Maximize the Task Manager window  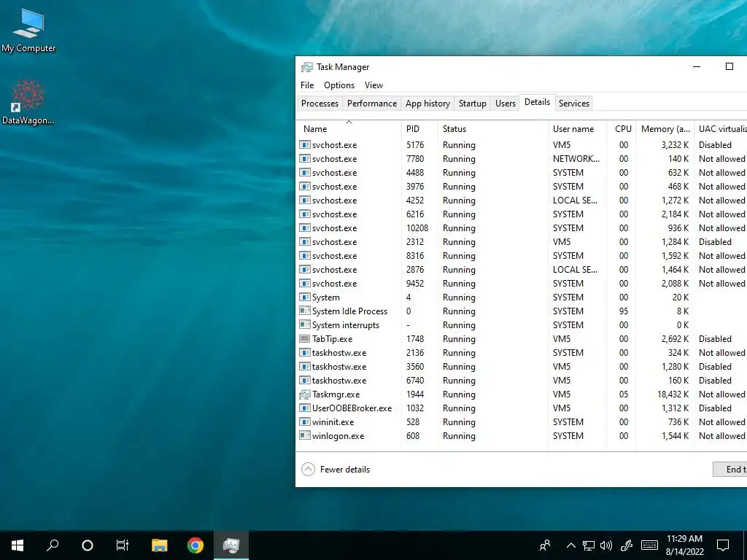pos(729,66)
